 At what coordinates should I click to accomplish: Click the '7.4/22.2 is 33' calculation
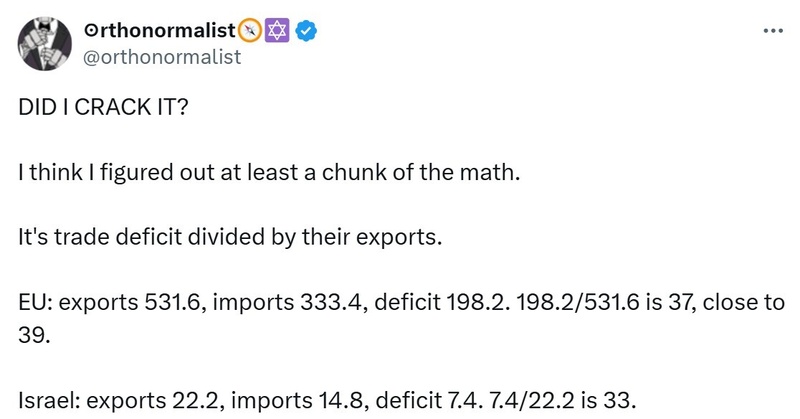[562, 400]
